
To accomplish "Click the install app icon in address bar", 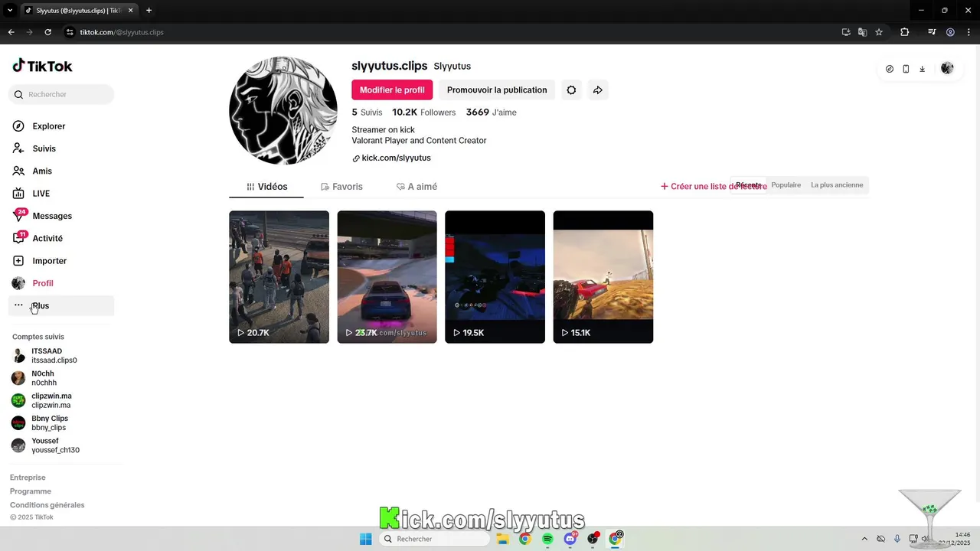I will pyautogui.click(x=846, y=32).
